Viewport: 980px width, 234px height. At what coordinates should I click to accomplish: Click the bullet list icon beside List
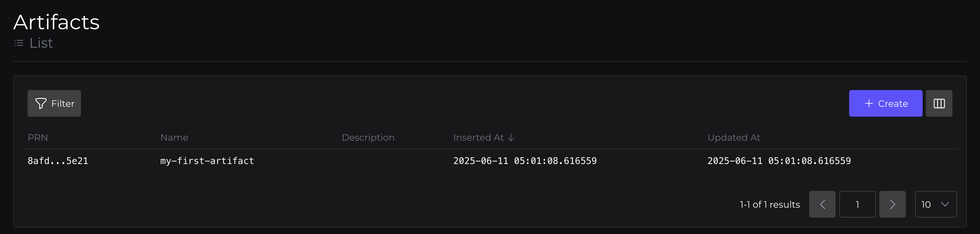click(19, 43)
